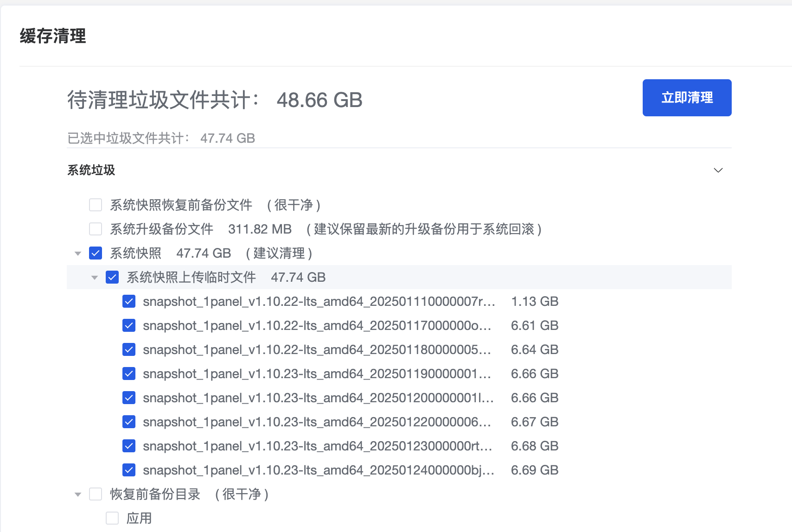Uncheck the 1.13 GB snapshot checkbox
Image resolution: width=792 pixels, height=532 pixels.
click(129, 301)
